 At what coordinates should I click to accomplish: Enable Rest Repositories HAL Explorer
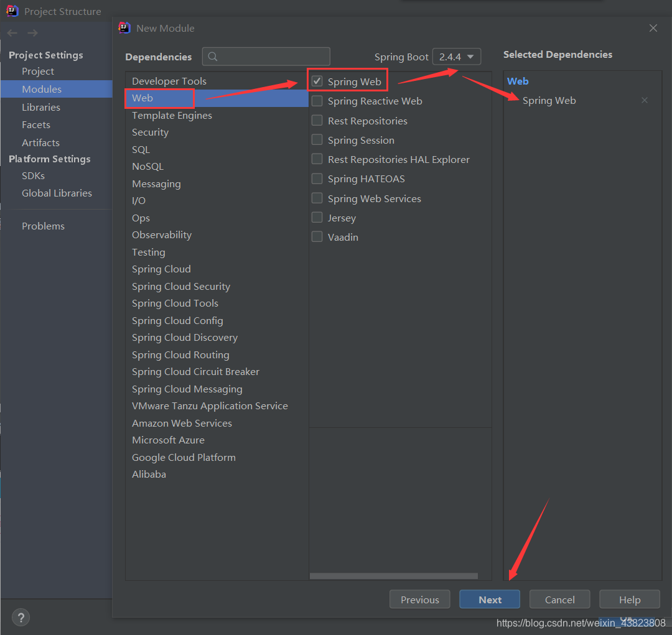(x=317, y=159)
